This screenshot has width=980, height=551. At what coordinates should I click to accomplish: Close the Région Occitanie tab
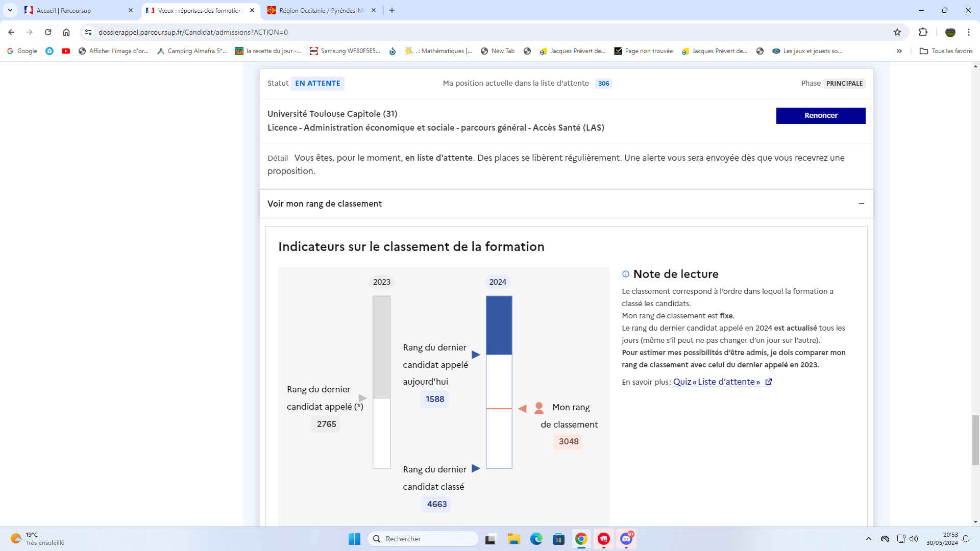(x=374, y=10)
